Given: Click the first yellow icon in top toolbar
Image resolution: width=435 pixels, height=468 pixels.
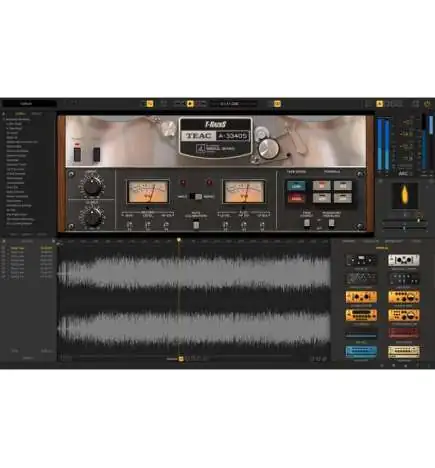Looking at the screenshot, I should (x=150, y=104).
